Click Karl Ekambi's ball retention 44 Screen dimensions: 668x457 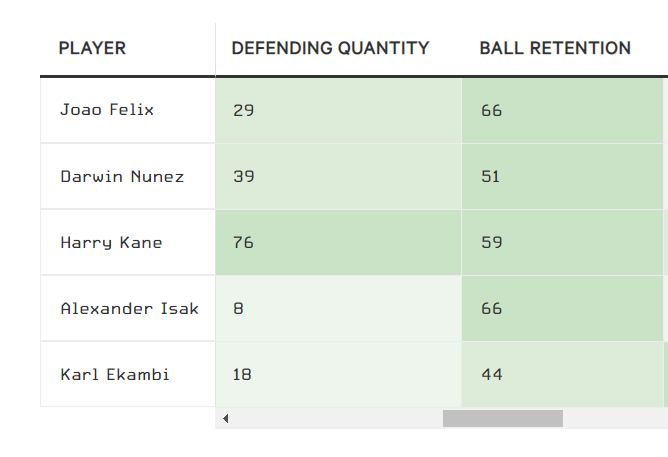click(491, 374)
